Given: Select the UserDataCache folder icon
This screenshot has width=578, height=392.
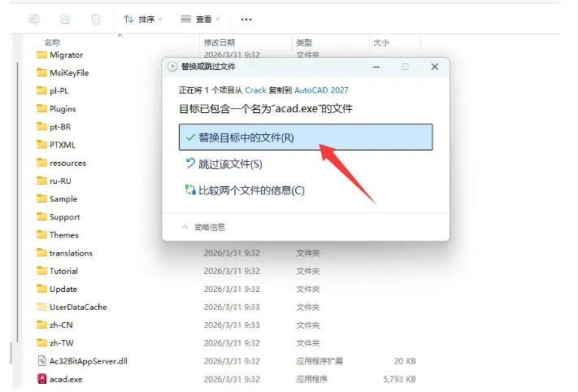Looking at the screenshot, I should (x=41, y=307).
